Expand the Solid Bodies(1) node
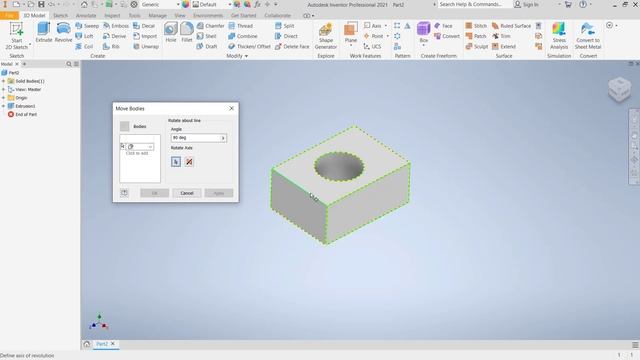The height and width of the screenshot is (360, 640). (x=4, y=81)
